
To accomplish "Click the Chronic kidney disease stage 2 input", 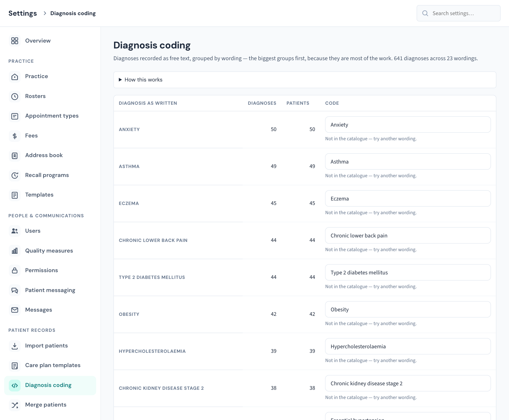I will point(408,383).
